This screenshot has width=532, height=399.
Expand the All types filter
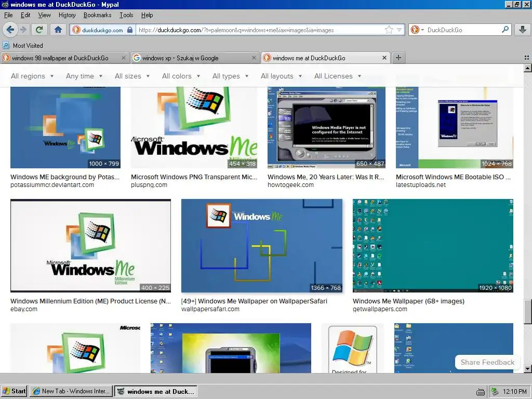tap(230, 76)
